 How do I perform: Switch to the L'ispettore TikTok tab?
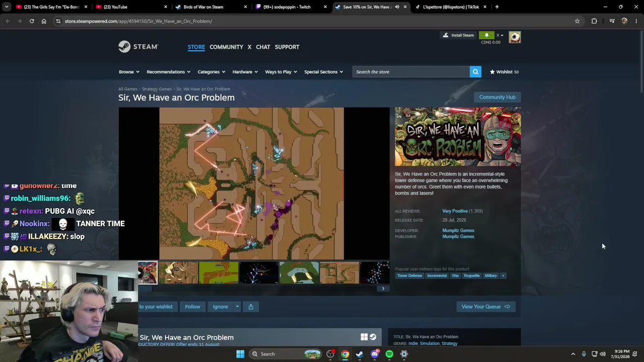coord(450,7)
